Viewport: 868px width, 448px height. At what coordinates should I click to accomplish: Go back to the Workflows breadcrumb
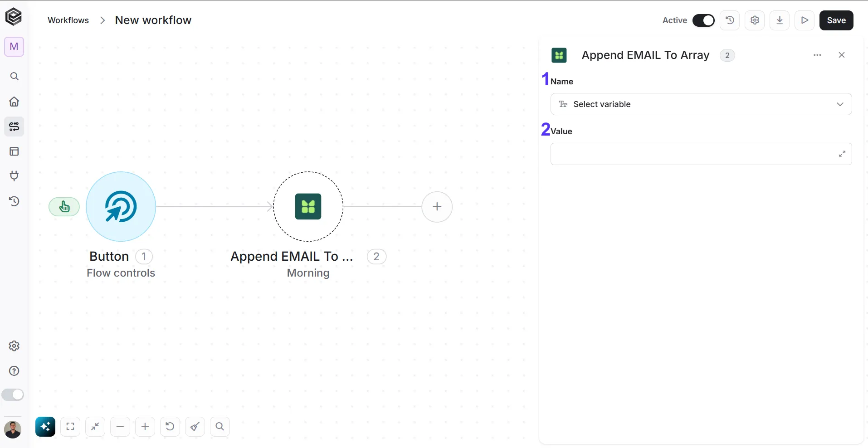68,20
